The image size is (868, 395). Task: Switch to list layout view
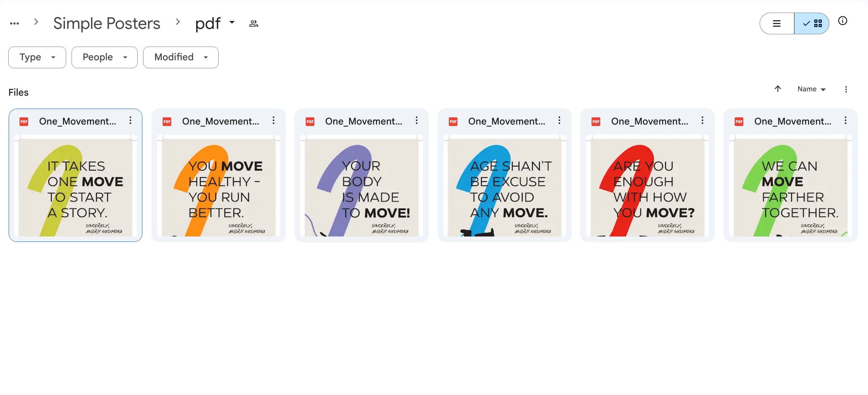[x=777, y=23]
